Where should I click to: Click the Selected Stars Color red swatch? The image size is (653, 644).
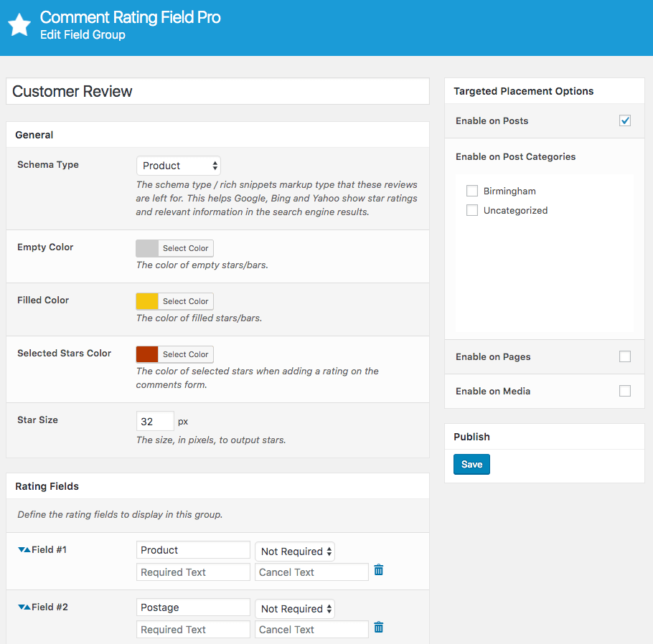[x=147, y=354]
